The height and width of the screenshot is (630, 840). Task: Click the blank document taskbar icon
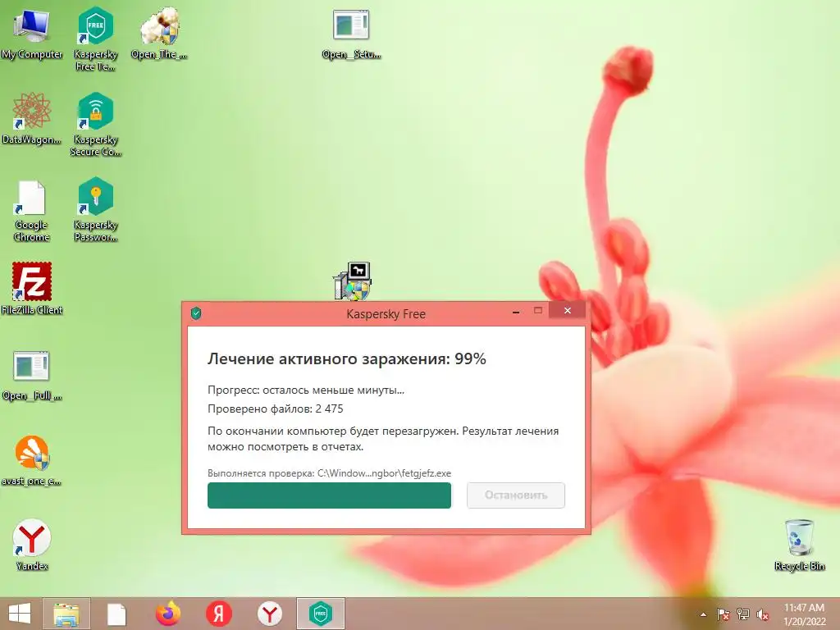tap(116, 614)
